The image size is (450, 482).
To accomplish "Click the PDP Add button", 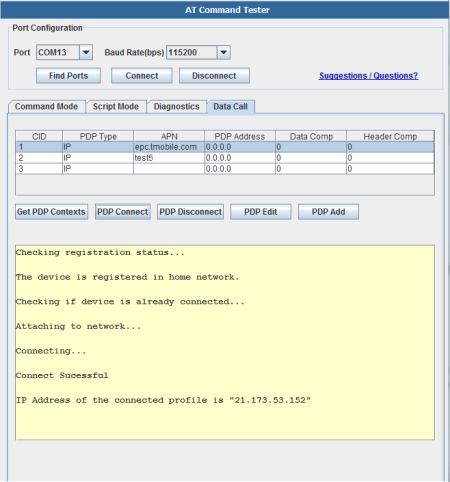I will [328, 212].
